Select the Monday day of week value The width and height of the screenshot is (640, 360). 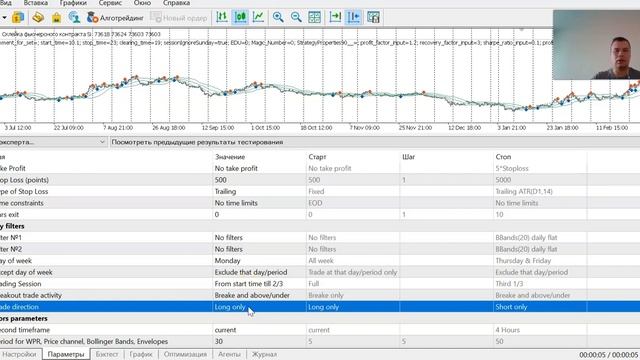point(259,260)
